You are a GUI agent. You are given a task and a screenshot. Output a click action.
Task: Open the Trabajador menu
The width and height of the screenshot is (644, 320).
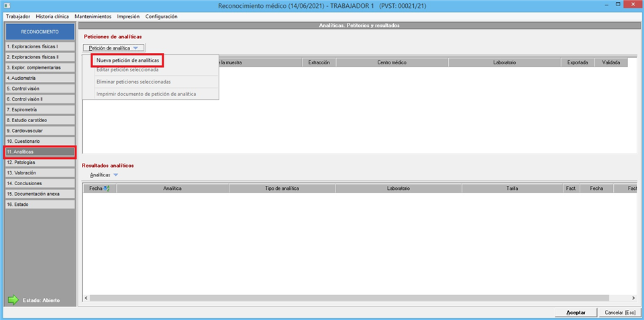[x=18, y=16]
